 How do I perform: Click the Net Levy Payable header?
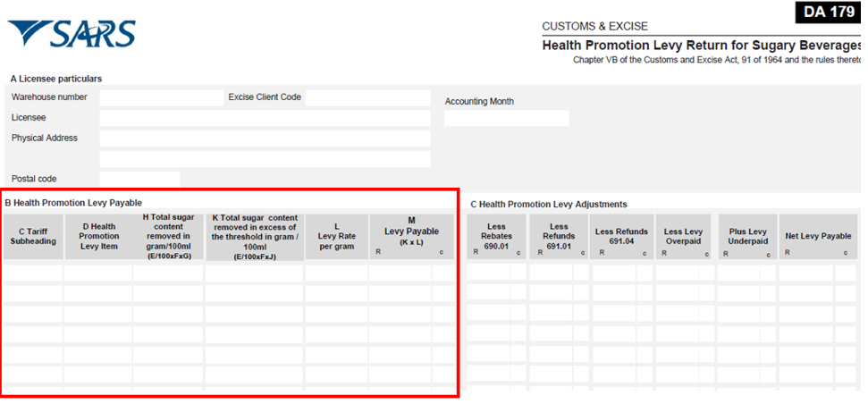click(818, 237)
